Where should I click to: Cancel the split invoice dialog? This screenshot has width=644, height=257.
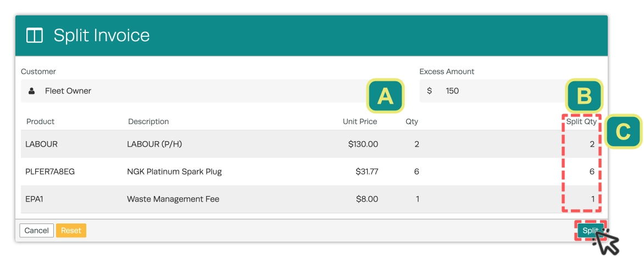(x=37, y=230)
